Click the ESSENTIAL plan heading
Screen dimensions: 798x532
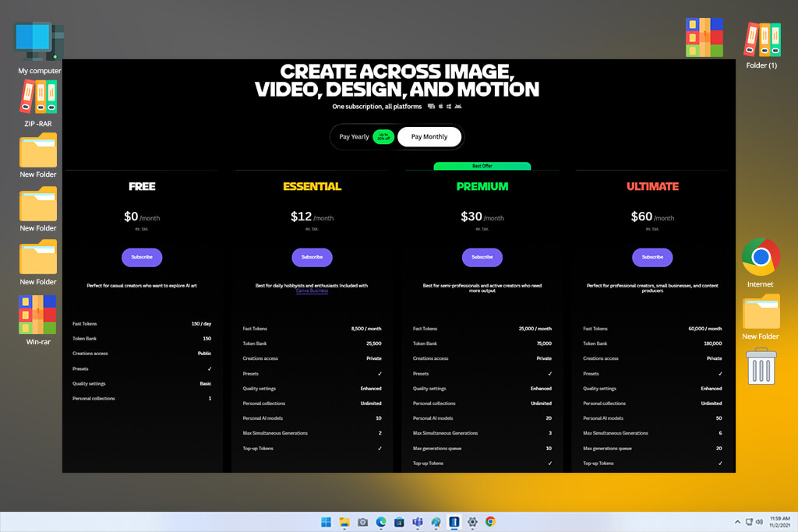pyautogui.click(x=312, y=187)
